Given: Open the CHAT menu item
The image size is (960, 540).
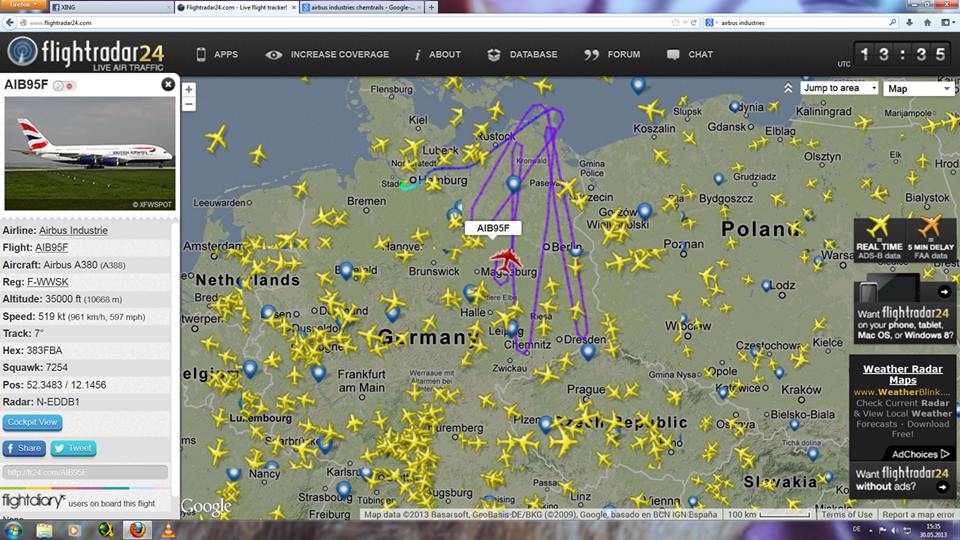Looking at the screenshot, I should tap(700, 54).
